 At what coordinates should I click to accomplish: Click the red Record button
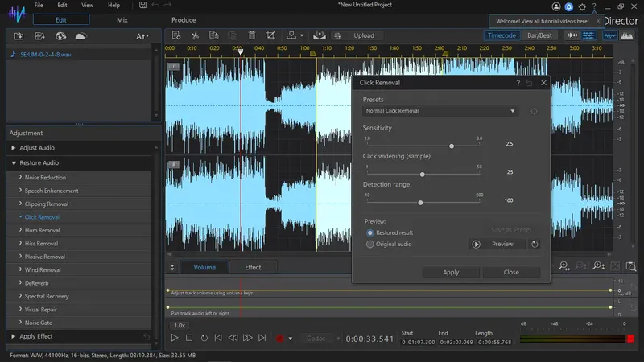[x=279, y=339]
